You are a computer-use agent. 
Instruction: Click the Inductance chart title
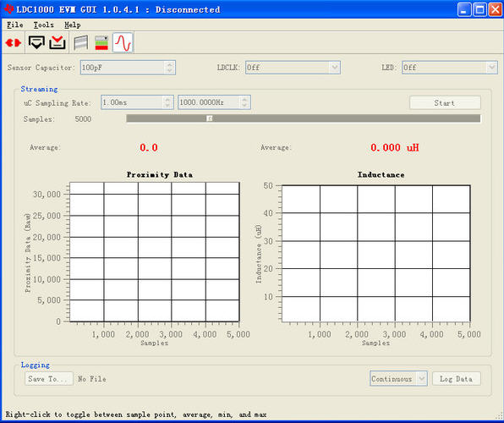point(381,174)
